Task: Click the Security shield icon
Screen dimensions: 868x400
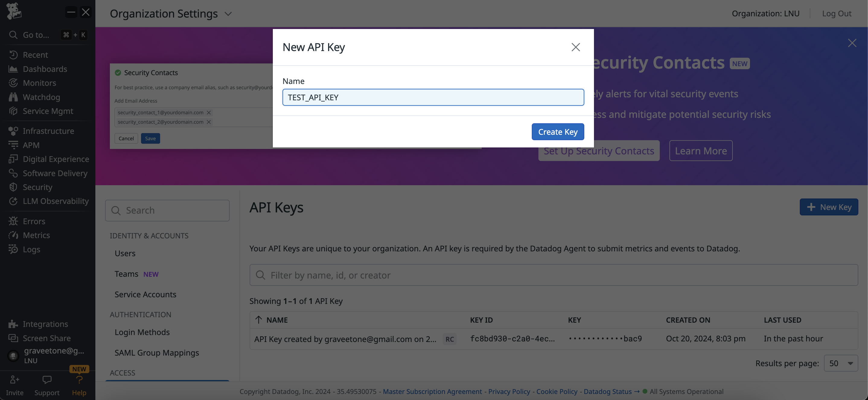Action: 13,187
